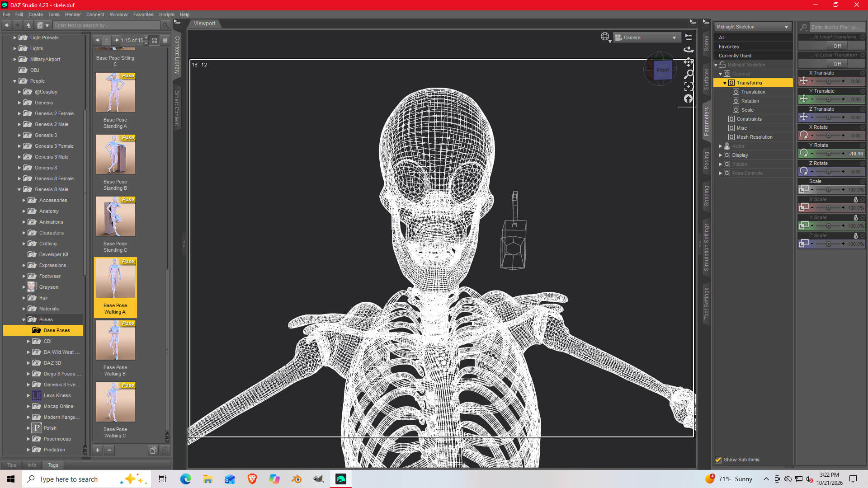This screenshot has height=488, width=868.
Task: Click the remove (−) button below thumbnails
Action: pyautogui.click(x=109, y=450)
